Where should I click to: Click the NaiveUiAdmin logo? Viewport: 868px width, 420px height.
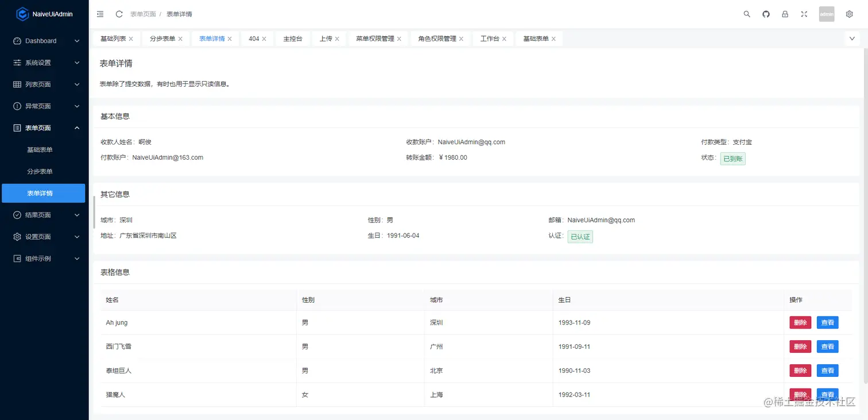pyautogui.click(x=43, y=13)
